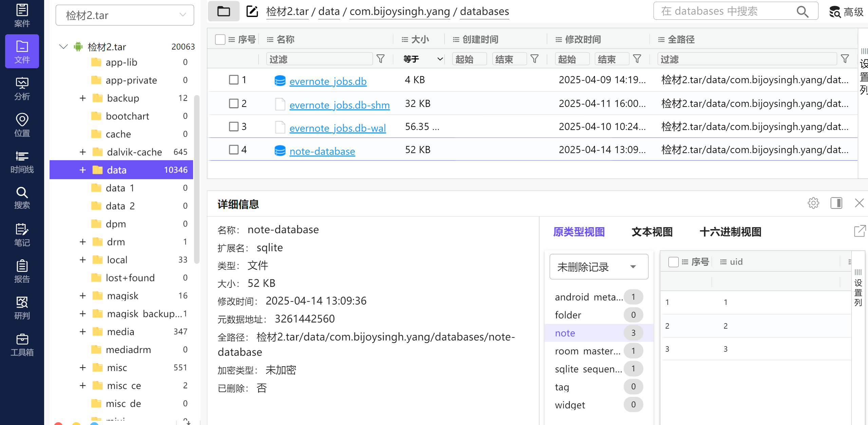Open the 工具箱 toolbox sidebar icon

[x=22, y=344]
